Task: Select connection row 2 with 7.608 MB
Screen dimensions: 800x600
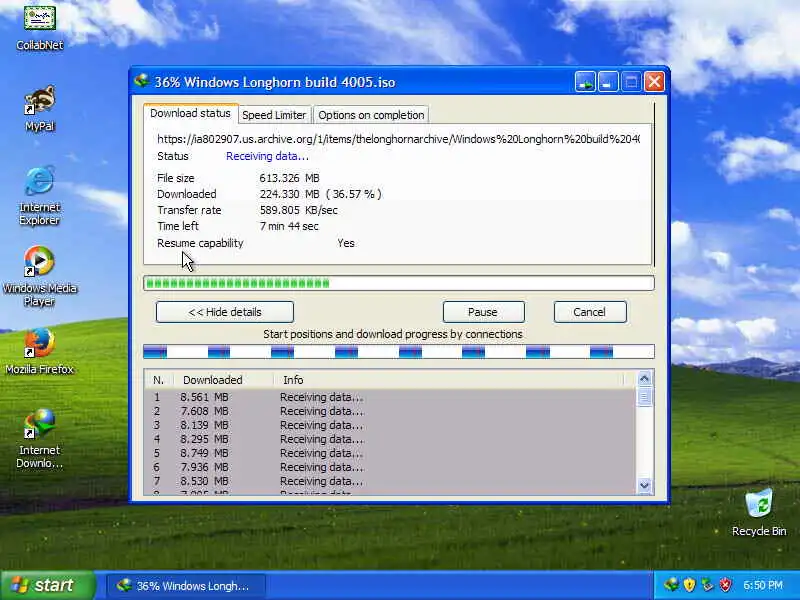Action: click(x=390, y=411)
